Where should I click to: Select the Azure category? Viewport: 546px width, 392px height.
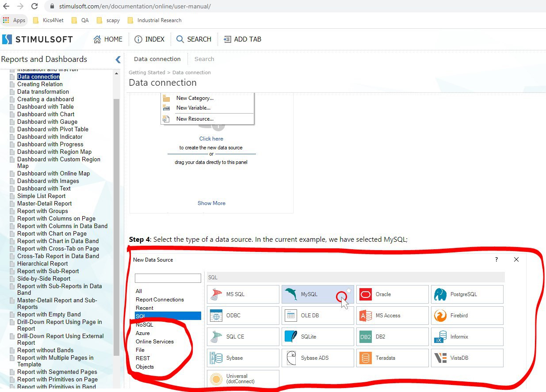pyautogui.click(x=143, y=333)
